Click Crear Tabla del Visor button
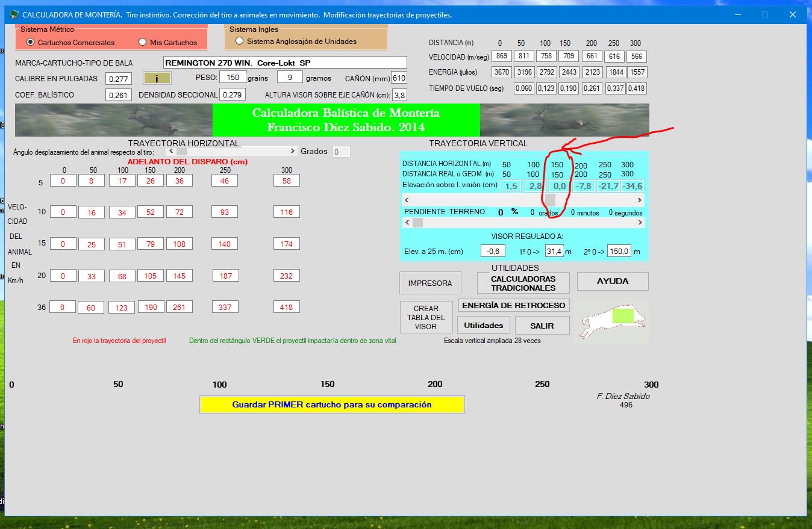This screenshot has height=529, width=812. coord(426,317)
